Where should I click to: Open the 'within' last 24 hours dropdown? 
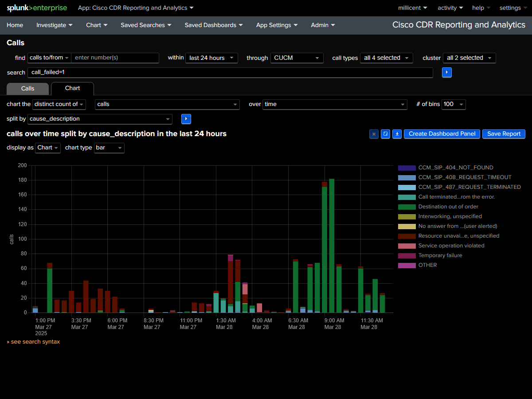(211, 58)
